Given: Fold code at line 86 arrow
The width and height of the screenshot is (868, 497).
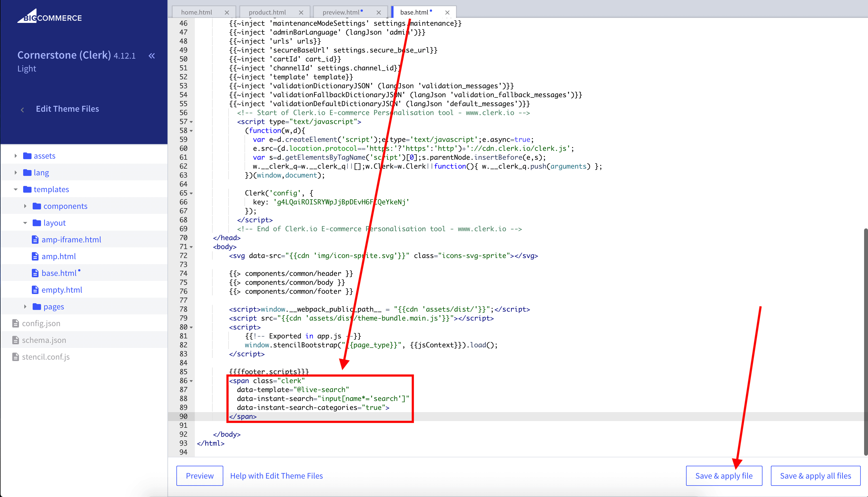Looking at the screenshot, I should coord(191,381).
